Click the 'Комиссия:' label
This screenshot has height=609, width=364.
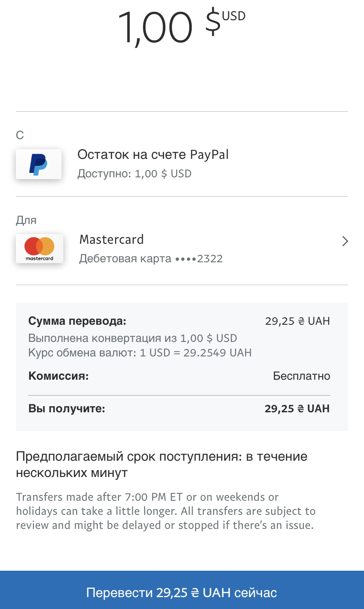[x=58, y=376]
